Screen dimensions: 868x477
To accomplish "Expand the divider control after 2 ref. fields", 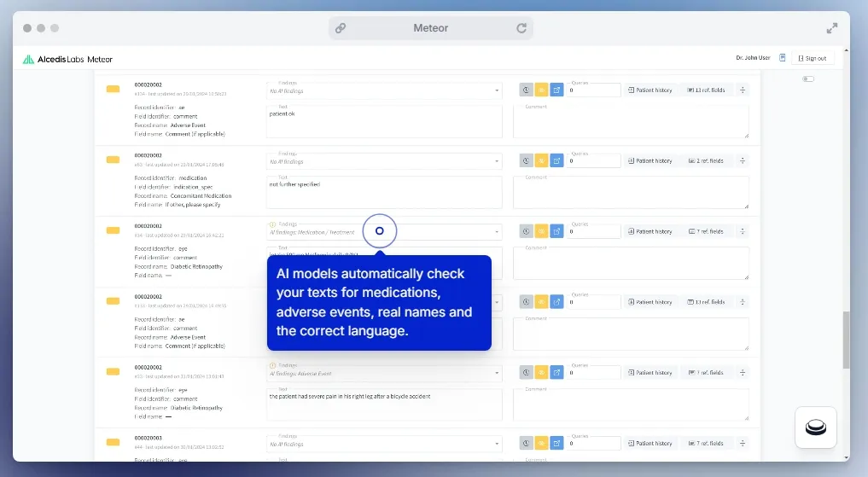I will pos(743,160).
